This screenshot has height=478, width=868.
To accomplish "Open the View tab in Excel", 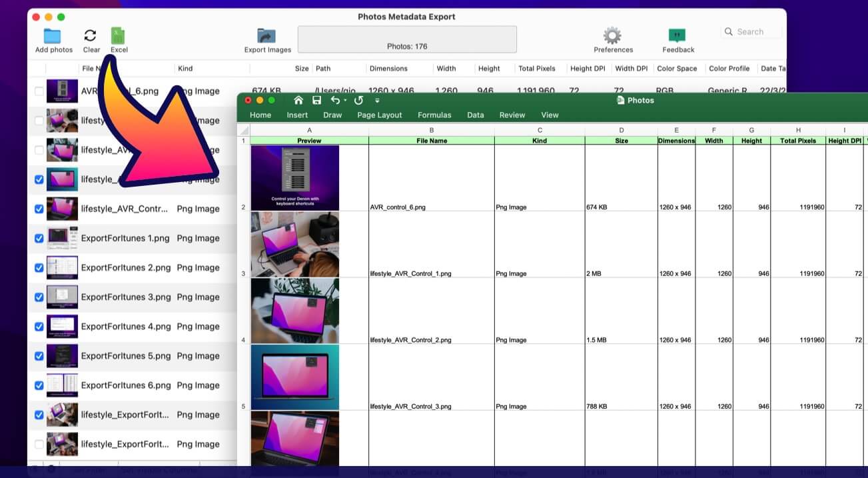I will click(550, 115).
